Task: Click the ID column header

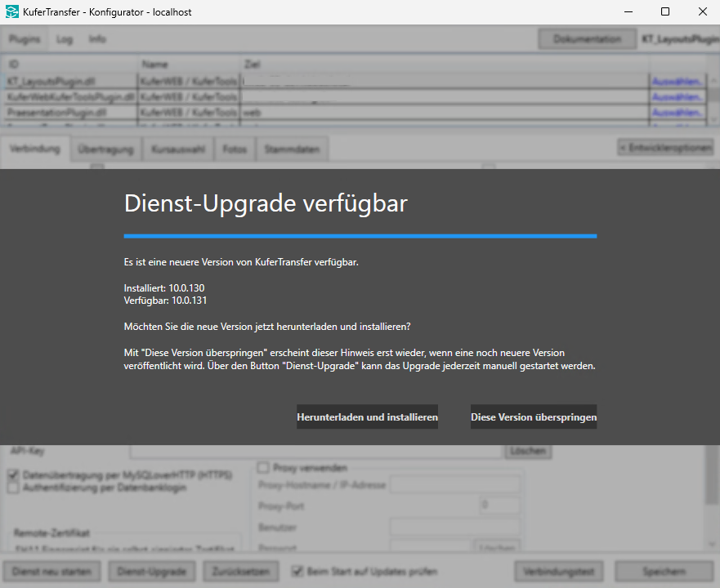Action: pos(69,65)
